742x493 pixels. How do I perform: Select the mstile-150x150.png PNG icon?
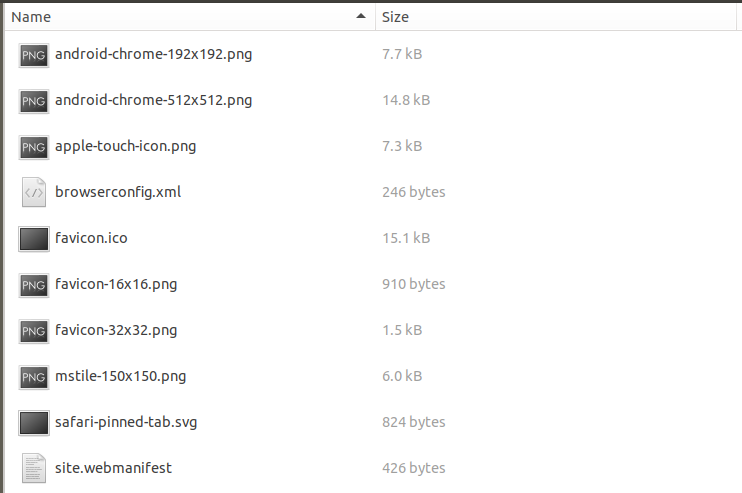(34, 377)
